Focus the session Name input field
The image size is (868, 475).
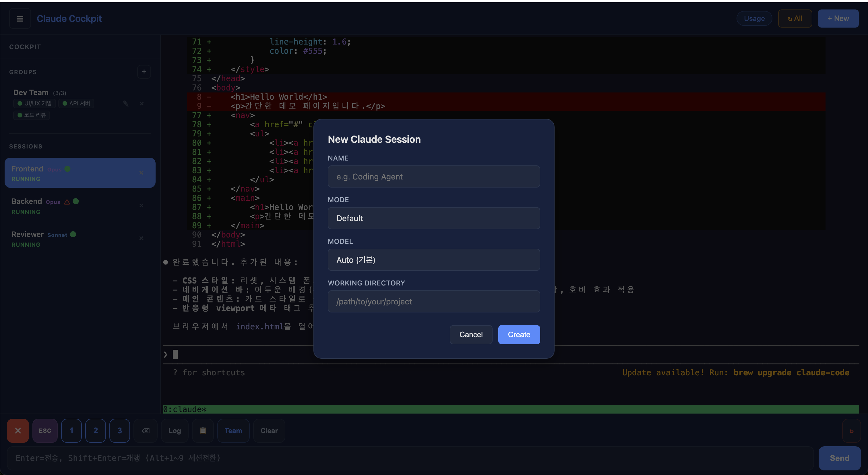pos(434,177)
